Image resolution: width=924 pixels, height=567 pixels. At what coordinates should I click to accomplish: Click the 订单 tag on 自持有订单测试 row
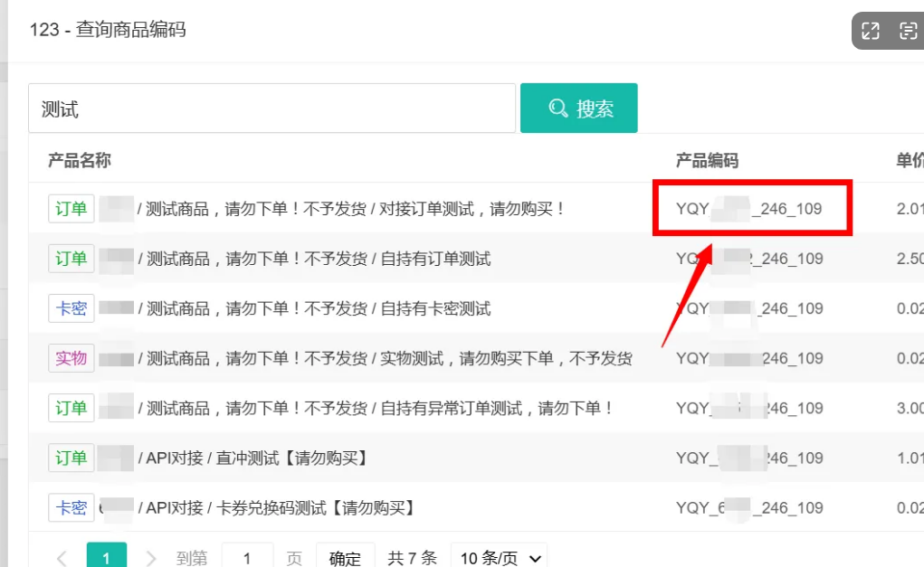71,259
